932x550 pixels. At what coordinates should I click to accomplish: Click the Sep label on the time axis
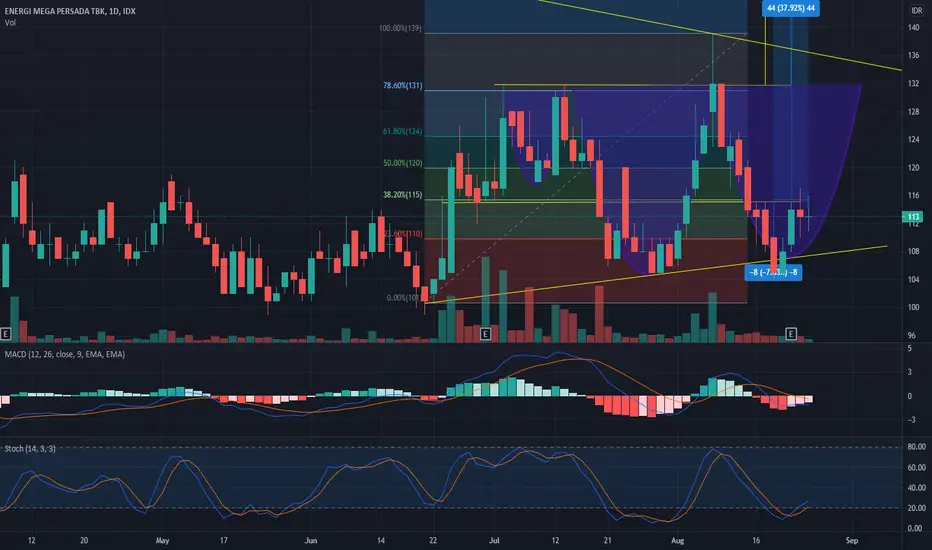[852, 541]
